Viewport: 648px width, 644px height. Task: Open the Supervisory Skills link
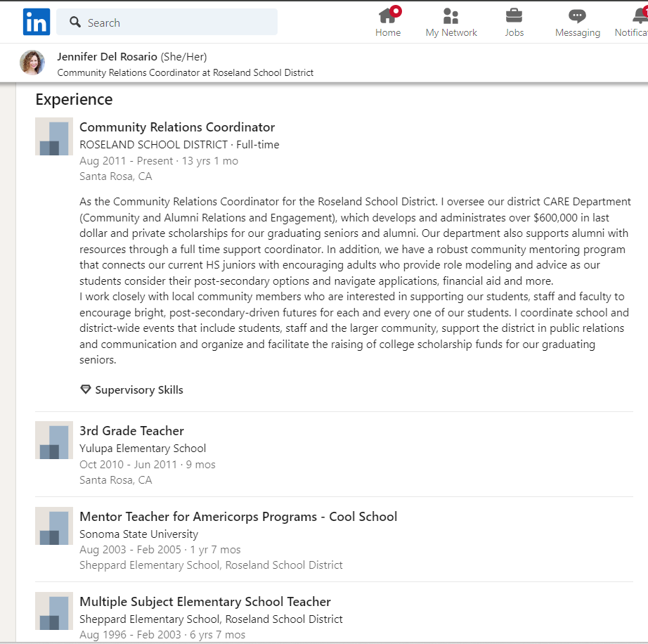pyautogui.click(x=139, y=389)
